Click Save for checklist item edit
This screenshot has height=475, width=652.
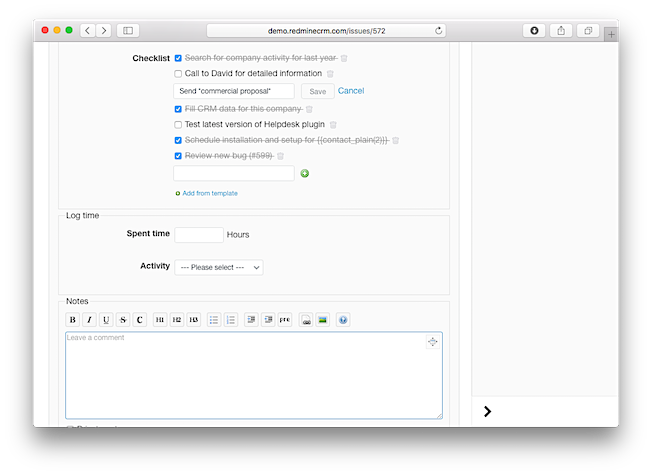(x=317, y=91)
